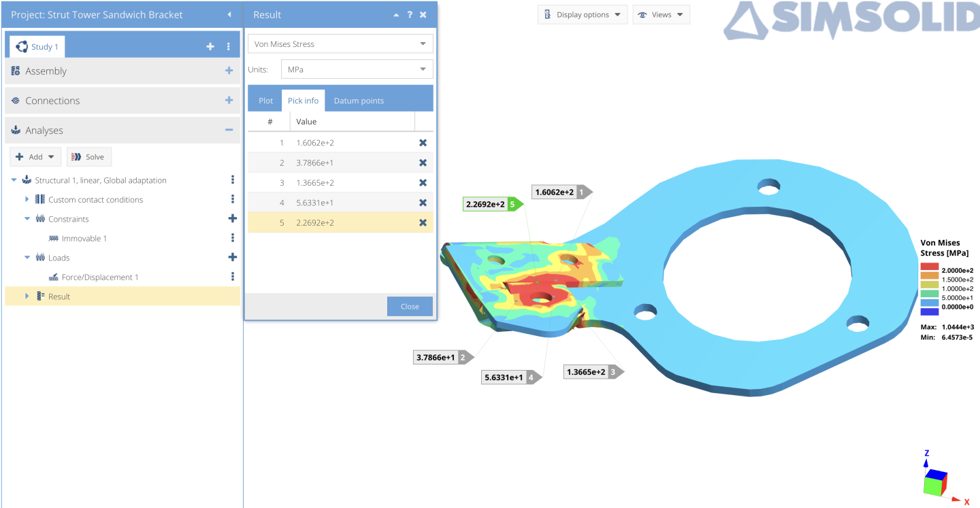
Task: Open options menu for Immovable 1
Action: 233,238
